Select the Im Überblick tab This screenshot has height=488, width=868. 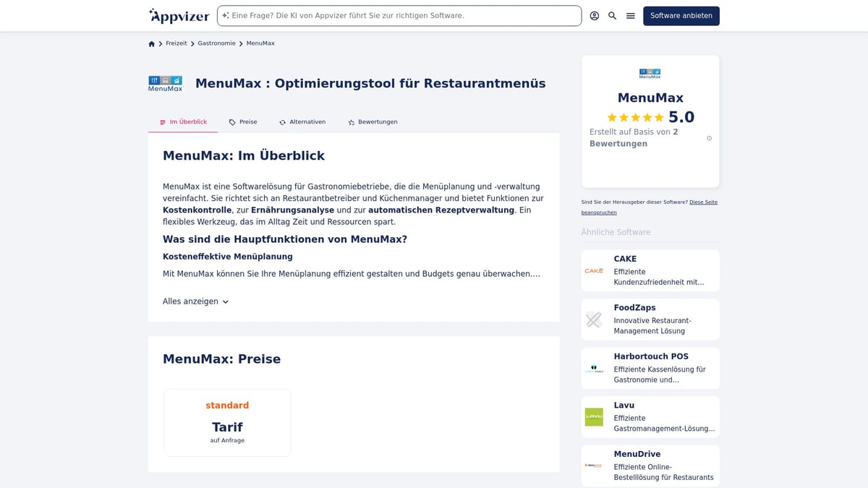click(x=183, y=121)
